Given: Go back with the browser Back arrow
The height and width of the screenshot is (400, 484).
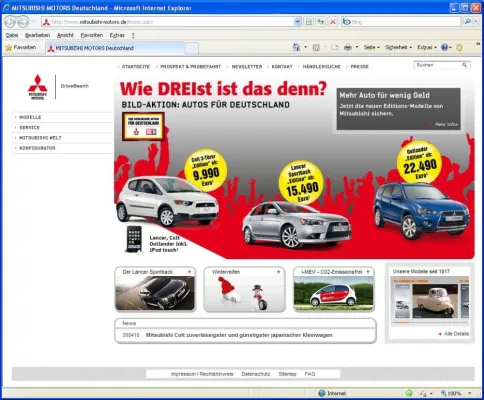Looking at the screenshot, I should (x=10, y=22).
